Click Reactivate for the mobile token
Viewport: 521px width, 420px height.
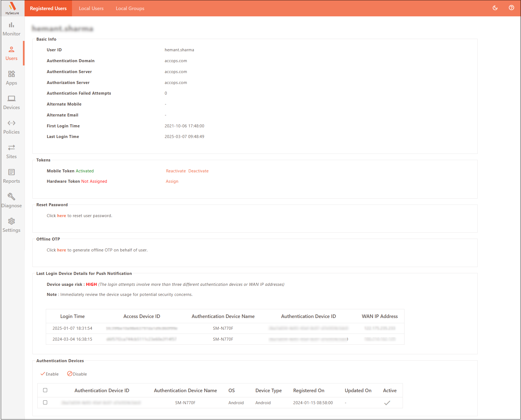[176, 171]
